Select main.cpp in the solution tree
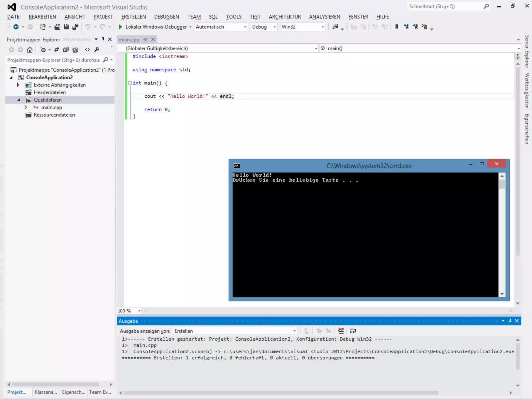This screenshot has width=532, height=399. [51, 107]
